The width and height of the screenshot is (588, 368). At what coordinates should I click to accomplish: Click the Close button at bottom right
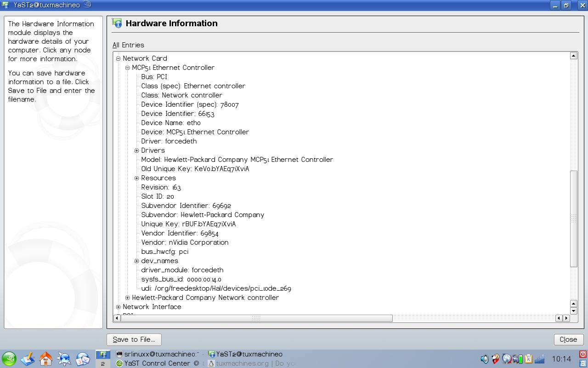[x=568, y=339]
